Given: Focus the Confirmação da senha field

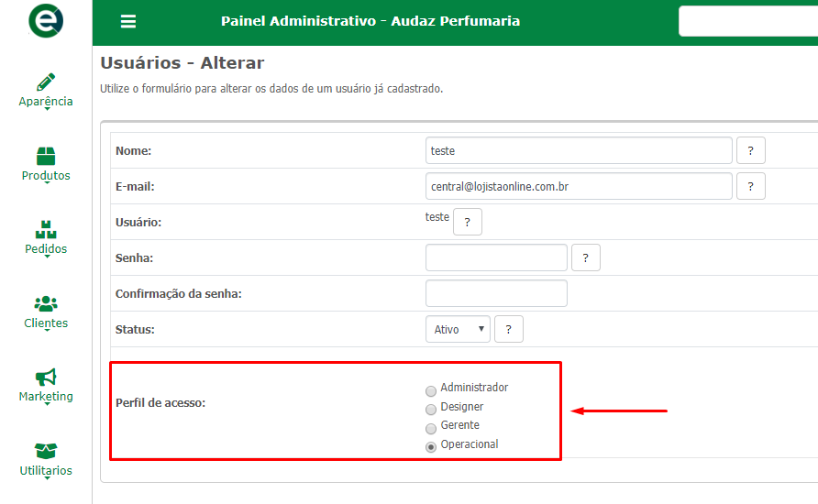Looking at the screenshot, I should pyautogui.click(x=496, y=293).
